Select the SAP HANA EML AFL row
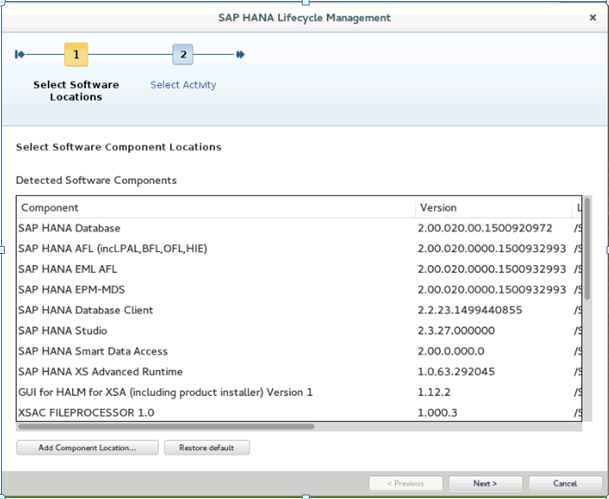Viewport: 609px width, 499px height. pos(215,269)
